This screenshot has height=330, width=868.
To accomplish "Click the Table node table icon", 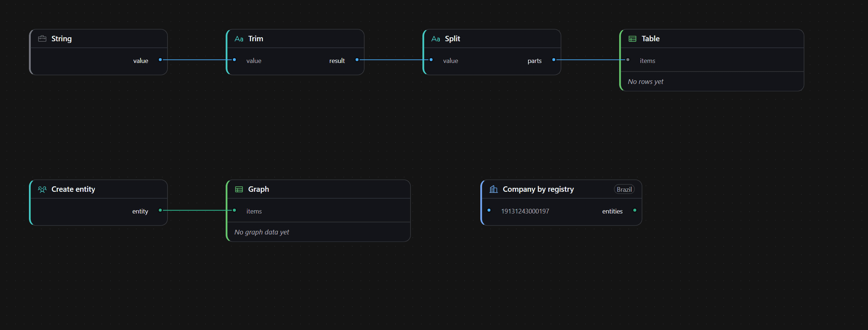I will coord(633,39).
